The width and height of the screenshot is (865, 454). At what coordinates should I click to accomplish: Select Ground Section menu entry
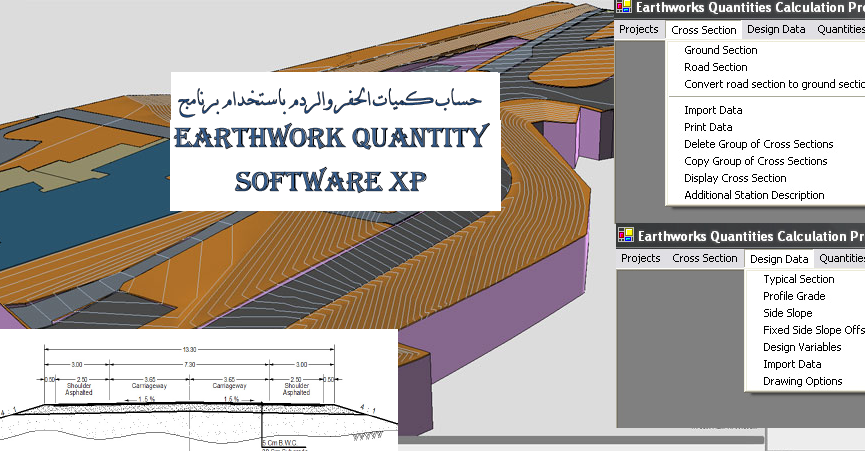pos(720,50)
